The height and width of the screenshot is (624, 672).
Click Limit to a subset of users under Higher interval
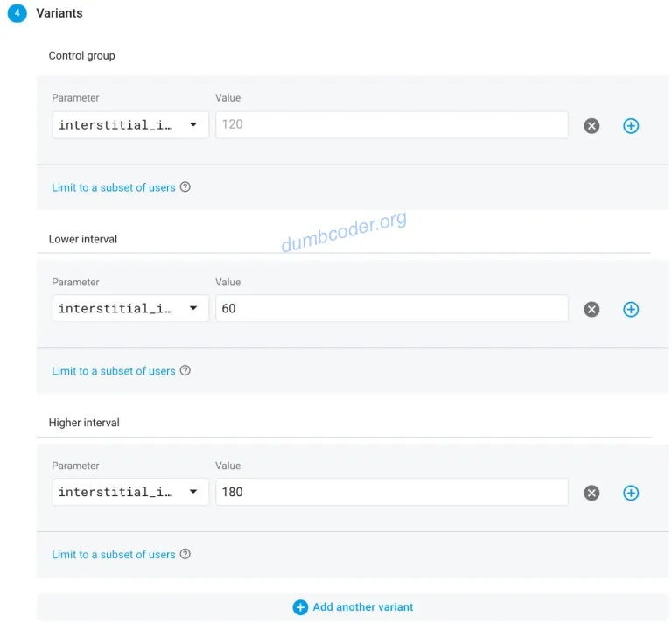[x=114, y=555]
